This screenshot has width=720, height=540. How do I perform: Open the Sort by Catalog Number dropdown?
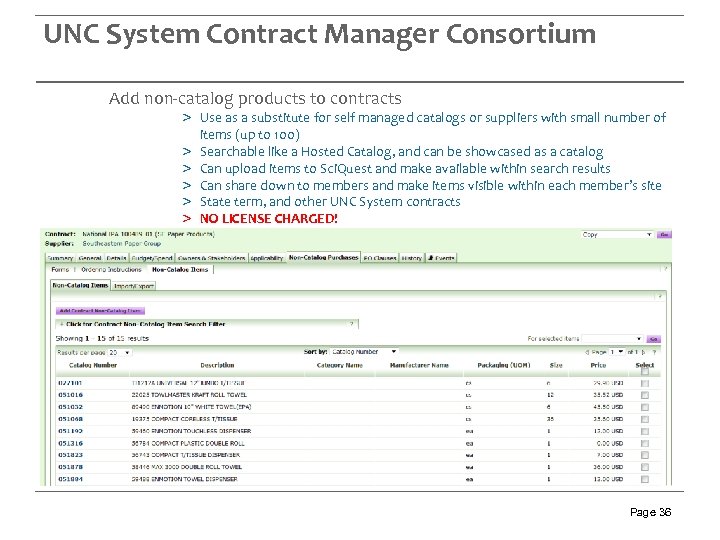point(364,352)
